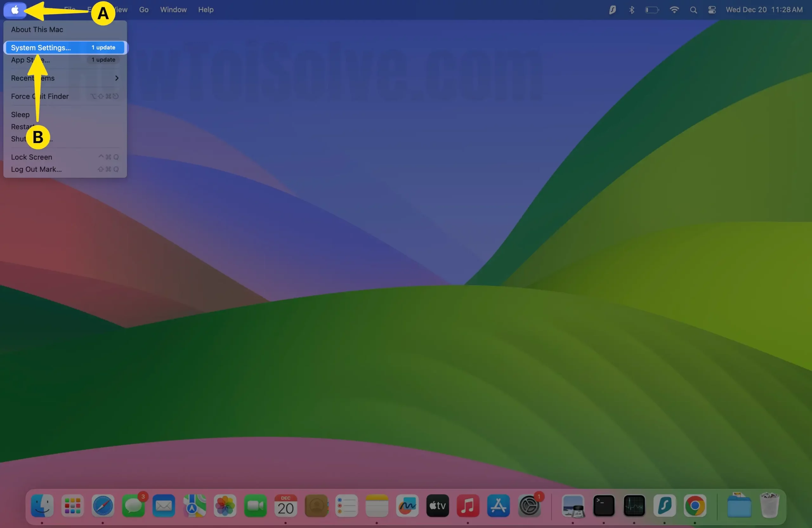The width and height of the screenshot is (812, 528).
Task: Click the Apple logo menu
Action: [x=15, y=10]
